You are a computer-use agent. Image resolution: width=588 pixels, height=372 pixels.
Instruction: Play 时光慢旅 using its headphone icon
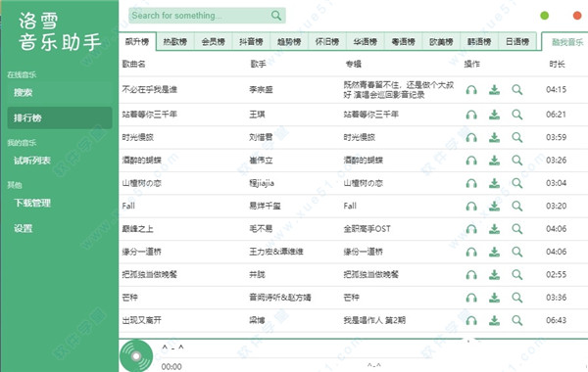[x=471, y=137]
